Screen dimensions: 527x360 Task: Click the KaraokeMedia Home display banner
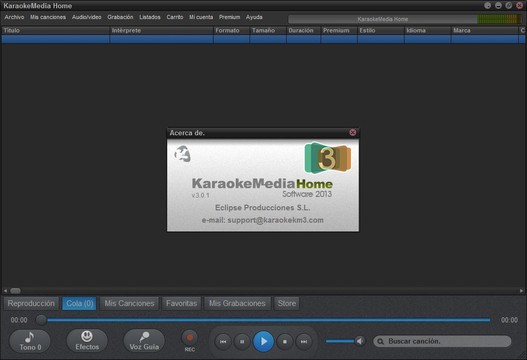click(383, 19)
